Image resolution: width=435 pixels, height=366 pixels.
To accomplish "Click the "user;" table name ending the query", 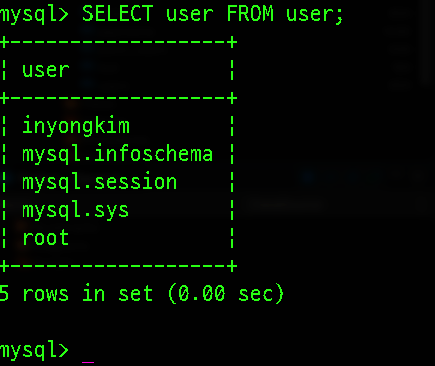I will [315, 16].
